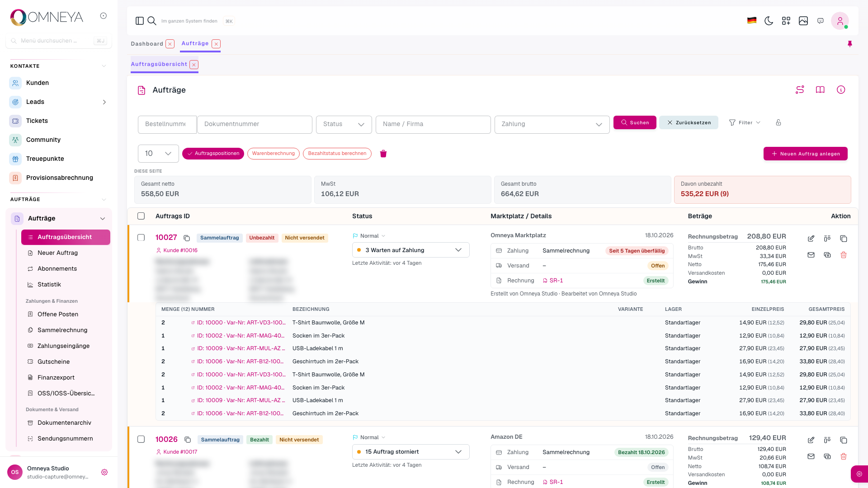
Task: Toggle dark mode moon icon
Action: click(769, 21)
